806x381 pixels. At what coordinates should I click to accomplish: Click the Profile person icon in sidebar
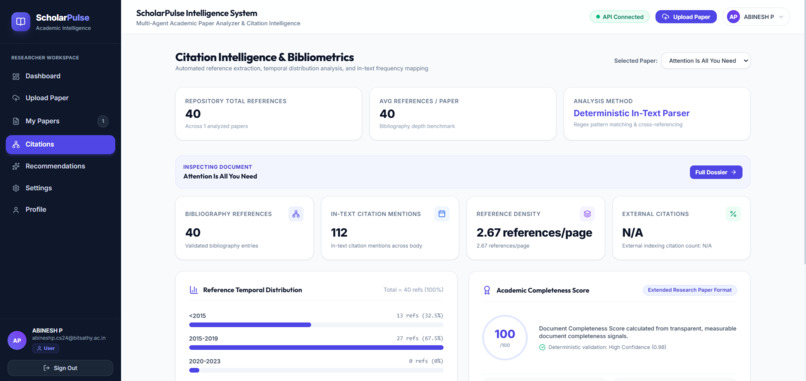pos(16,210)
